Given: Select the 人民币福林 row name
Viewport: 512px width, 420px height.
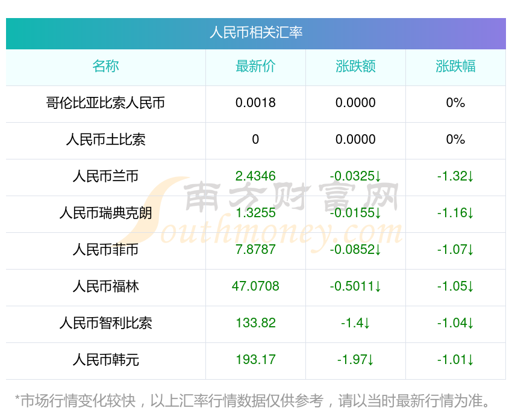Looking at the screenshot, I should tap(105, 286).
